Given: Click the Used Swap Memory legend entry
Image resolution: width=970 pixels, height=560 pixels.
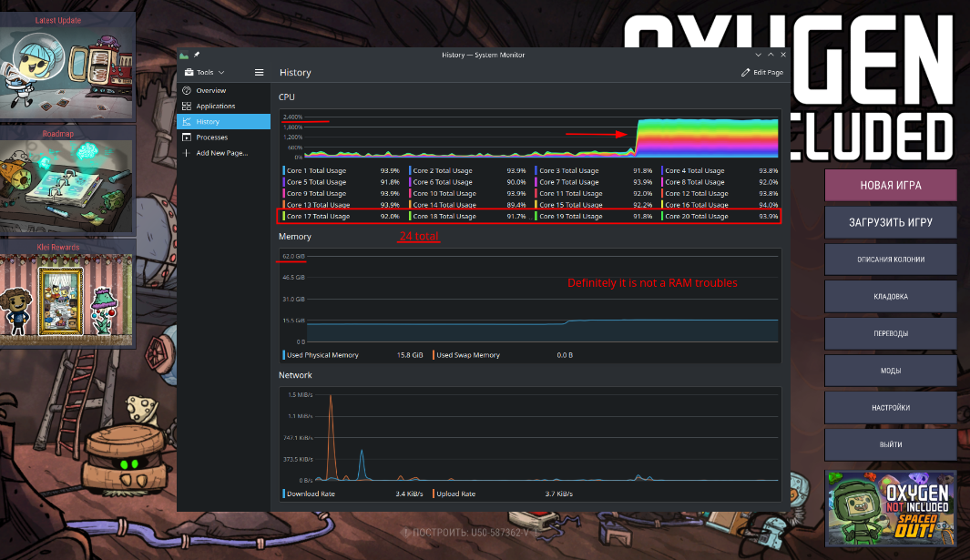Looking at the screenshot, I should [467, 355].
